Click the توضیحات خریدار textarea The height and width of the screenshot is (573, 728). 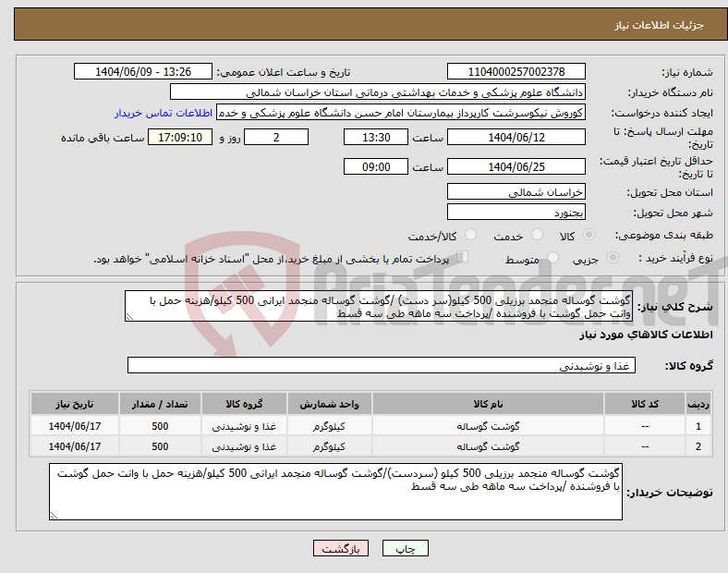335,492
